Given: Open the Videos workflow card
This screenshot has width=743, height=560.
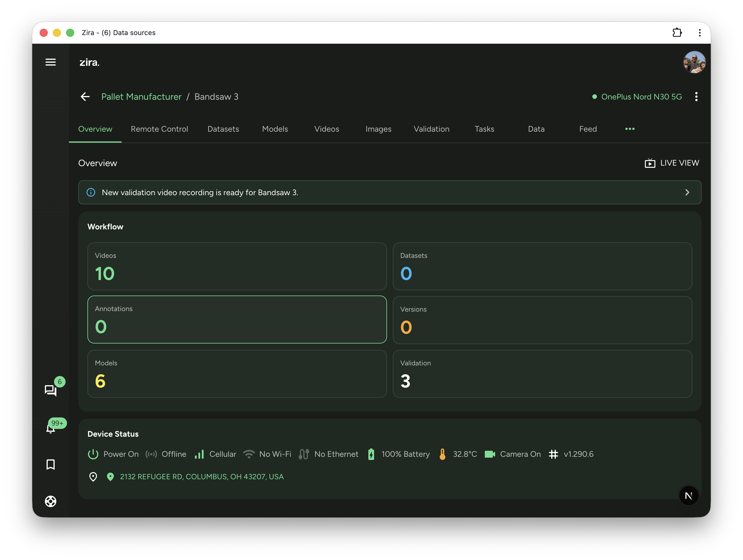Looking at the screenshot, I should tap(237, 266).
